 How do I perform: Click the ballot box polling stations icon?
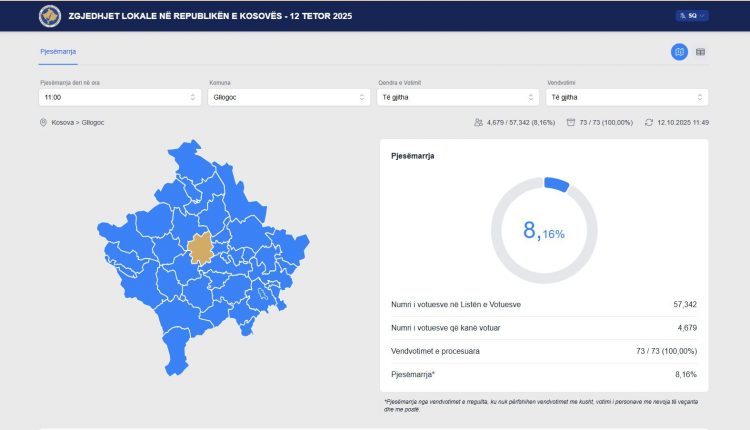click(570, 122)
